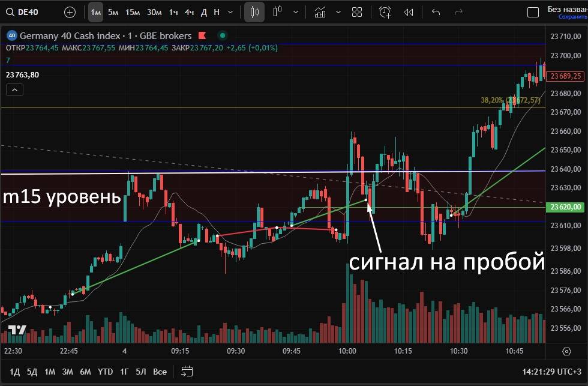Start bar replay with rewind icon
This screenshot has width=588, height=386.
(x=409, y=12)
